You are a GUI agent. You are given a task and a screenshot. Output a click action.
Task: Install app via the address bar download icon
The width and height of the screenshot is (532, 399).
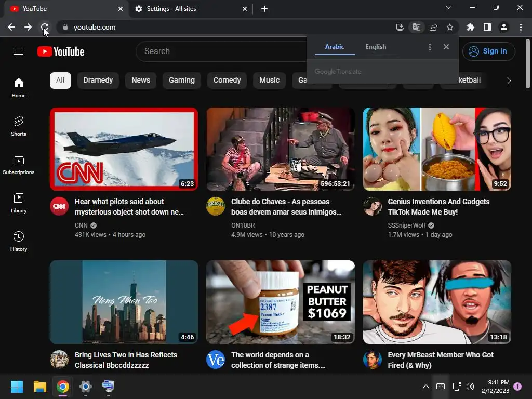pyautogui.click(x=400, y=27)
